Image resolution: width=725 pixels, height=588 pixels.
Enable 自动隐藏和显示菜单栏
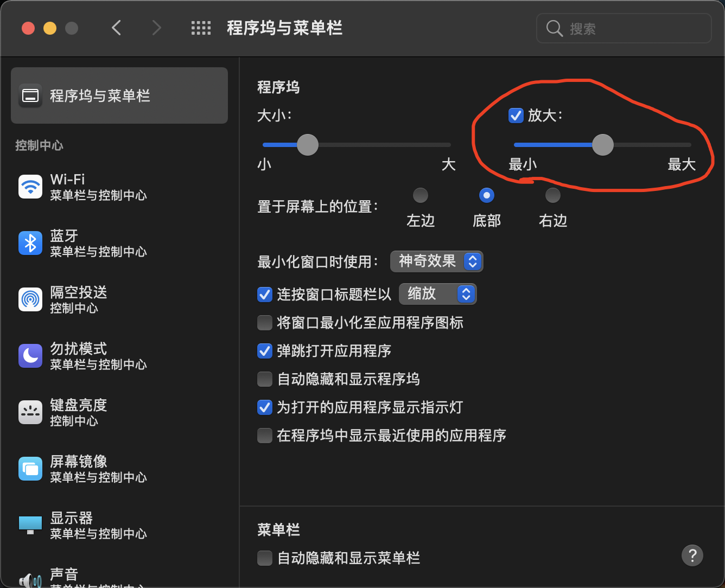click(264, 558)
